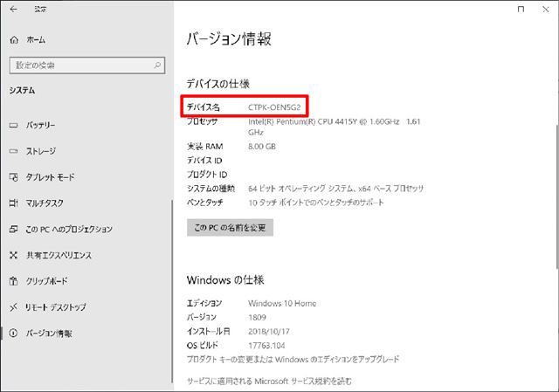Click この PC の名前を変更 button
559x392 pixels.
click(230, 227)
